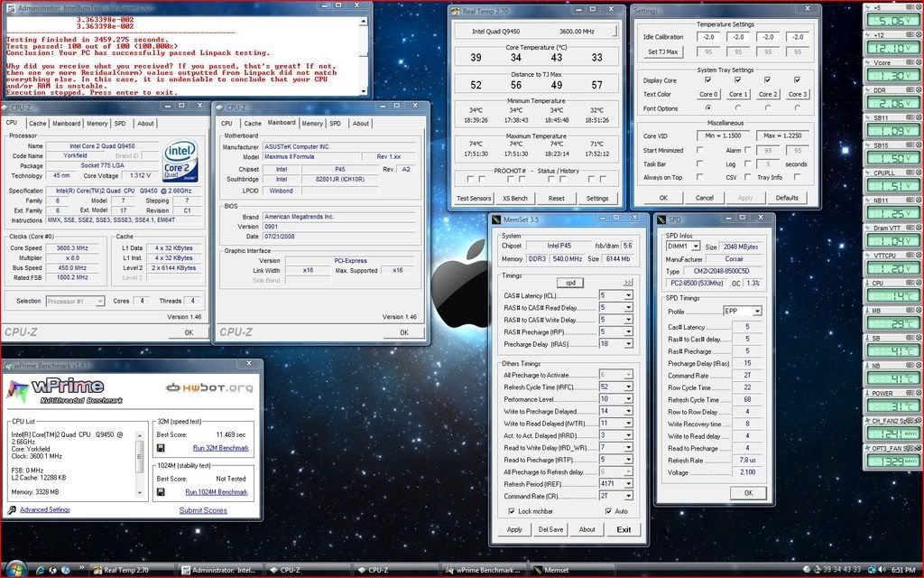
Task: Open settings of the NB11 voltage gadget
Action: (x=910, y=200)
